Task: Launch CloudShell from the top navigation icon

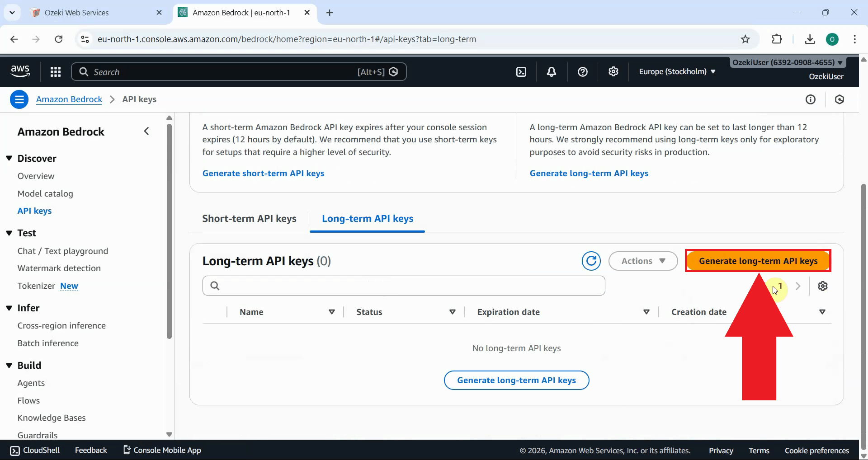Action: 521,72
